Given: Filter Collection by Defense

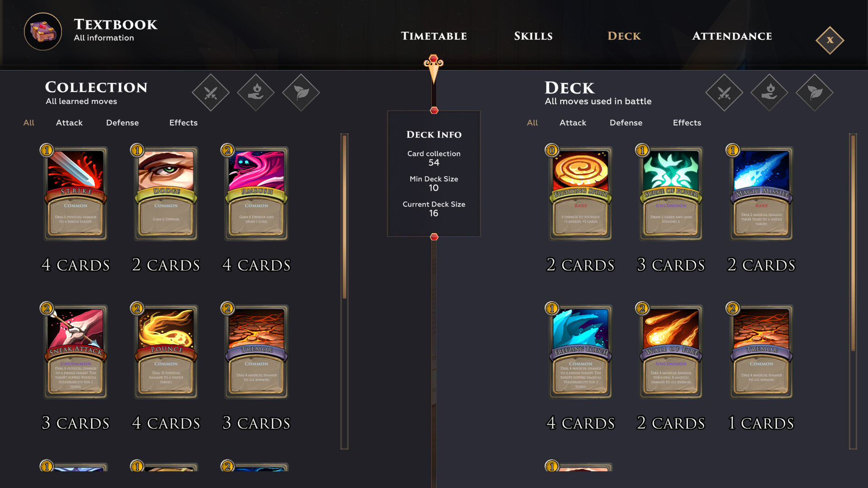Looking at the screenshot, I should (123, 122).
